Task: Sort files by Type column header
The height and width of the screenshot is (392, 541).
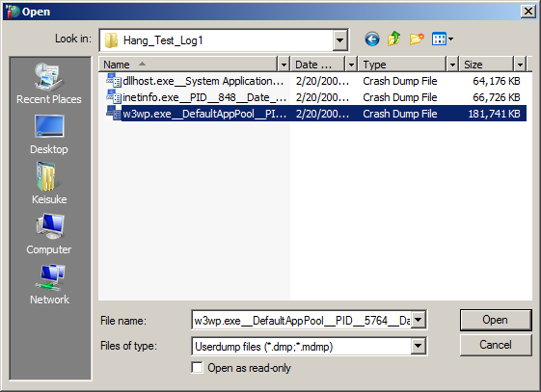Action: (402, 65)
